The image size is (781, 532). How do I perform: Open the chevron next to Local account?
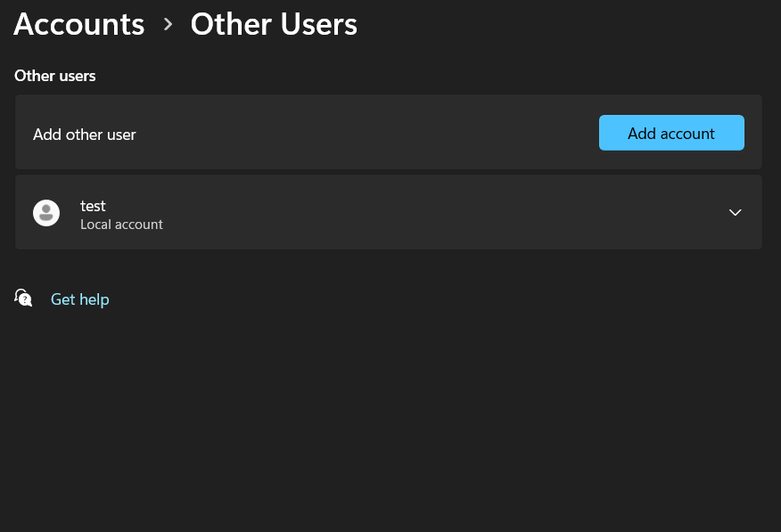(x=735, y=212)
